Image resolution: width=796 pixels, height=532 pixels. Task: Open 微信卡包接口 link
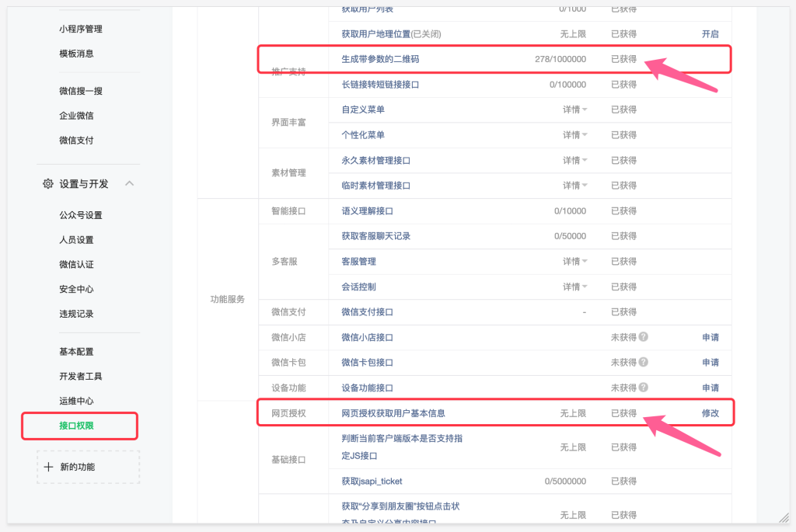tap(367, 362)
